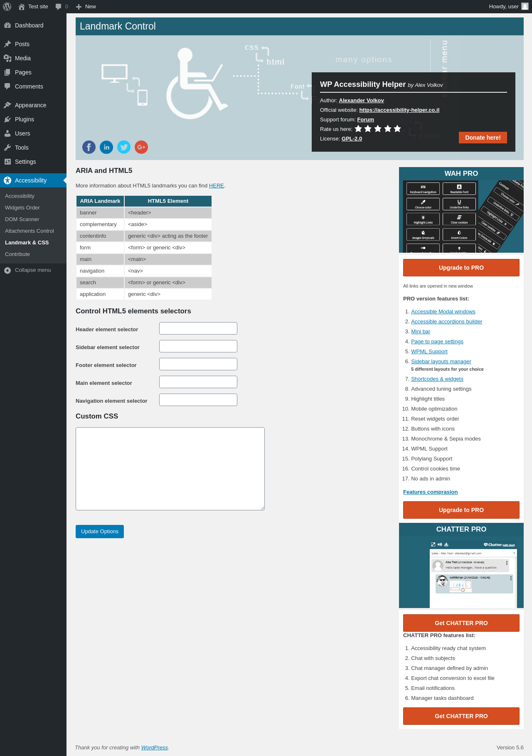The image size is (532, 756).
Task: Click the Collapse menu arrow icon
Action: [7, 270]
